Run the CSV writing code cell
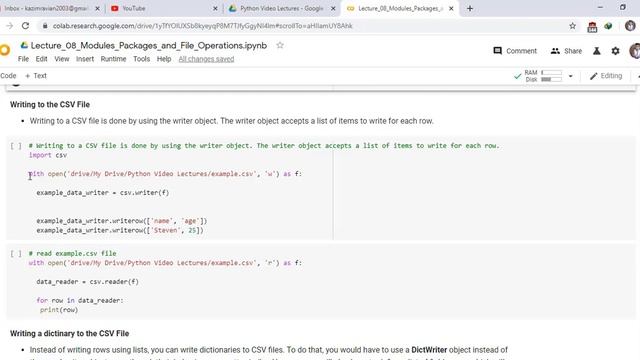Screen dimensions: 640x360 [16, 146]
